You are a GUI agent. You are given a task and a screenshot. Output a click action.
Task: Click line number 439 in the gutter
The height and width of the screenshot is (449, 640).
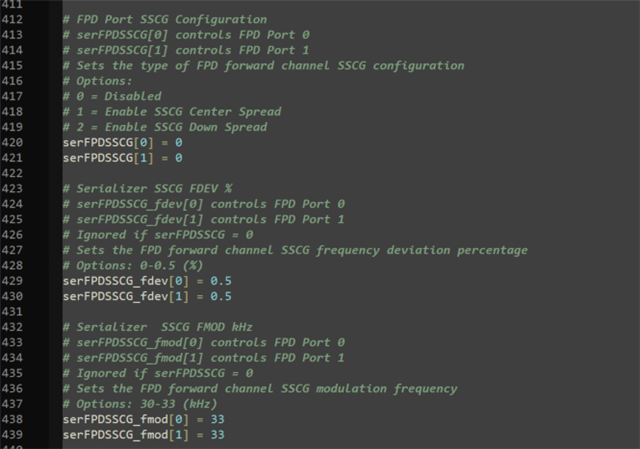pos(15,435)
